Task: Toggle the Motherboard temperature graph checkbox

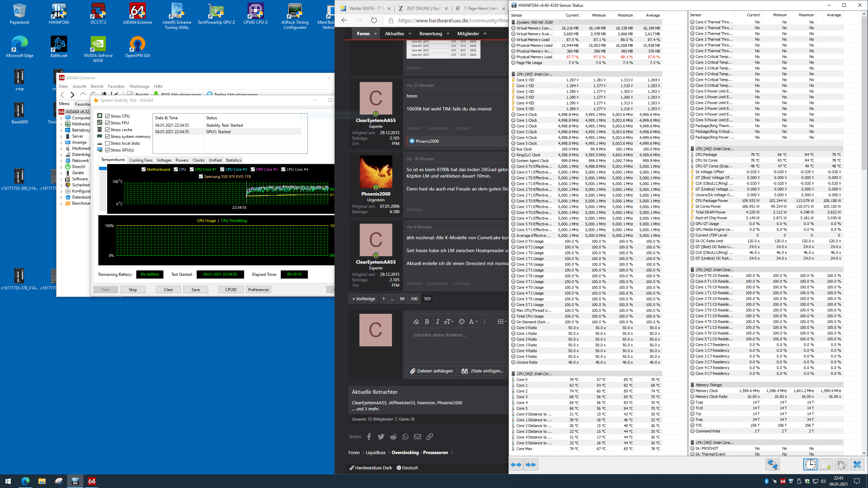Action: tap(143, 169)
